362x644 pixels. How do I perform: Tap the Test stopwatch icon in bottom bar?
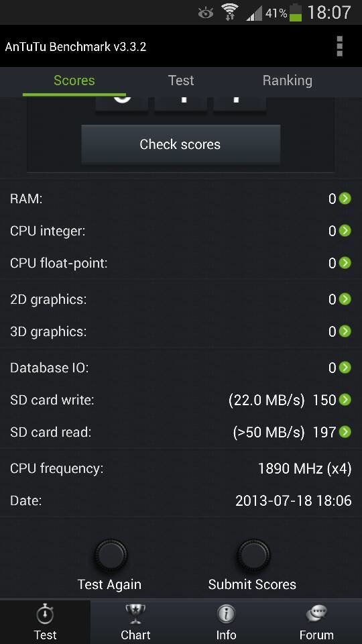click(x=45, y=614)
